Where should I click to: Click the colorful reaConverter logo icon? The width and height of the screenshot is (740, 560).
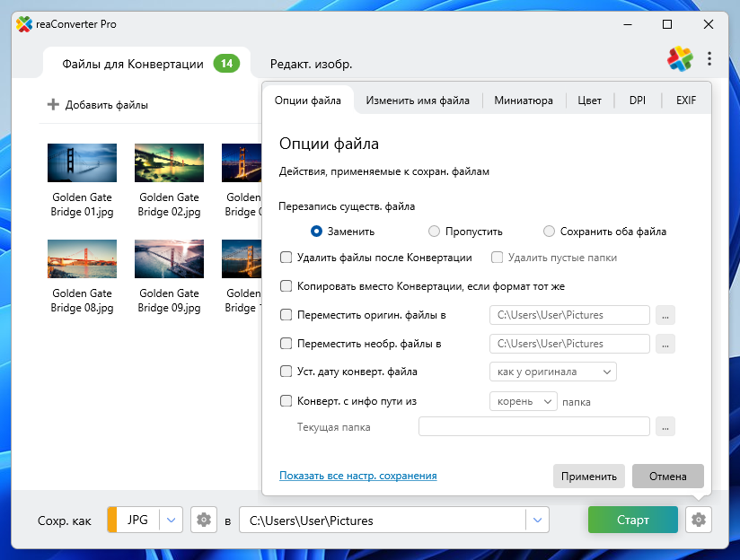[680, 59]
